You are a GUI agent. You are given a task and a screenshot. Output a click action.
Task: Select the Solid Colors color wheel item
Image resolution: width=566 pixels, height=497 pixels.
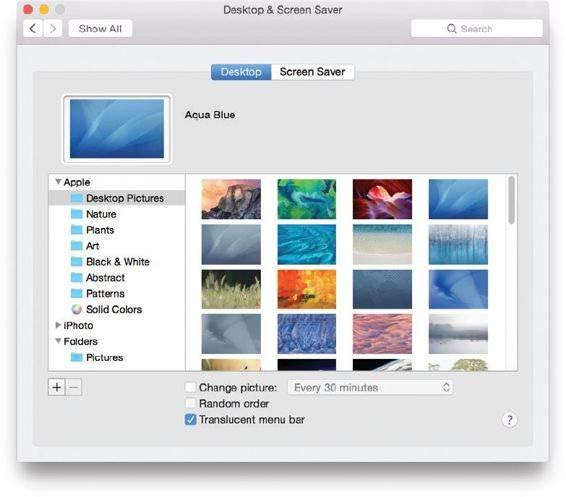point(77,309)
